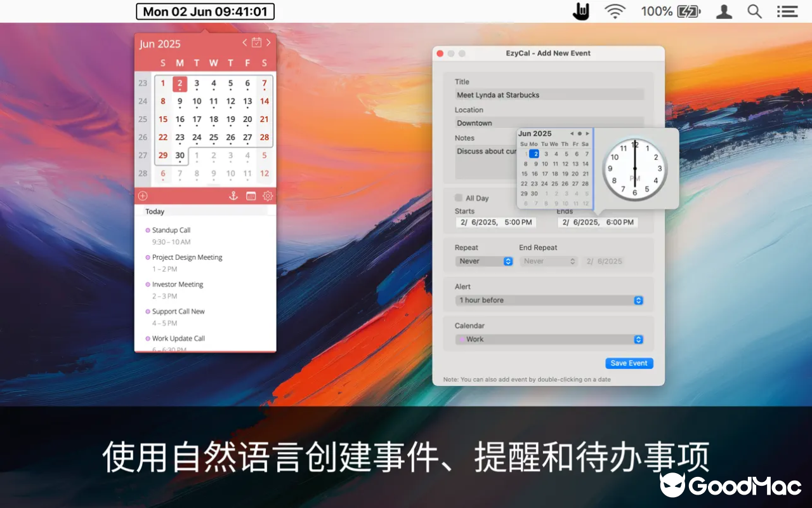Open the user account menu bar icon
This screenshot has height=508, width=812.
pyautogui.click(x=724, y=11)
